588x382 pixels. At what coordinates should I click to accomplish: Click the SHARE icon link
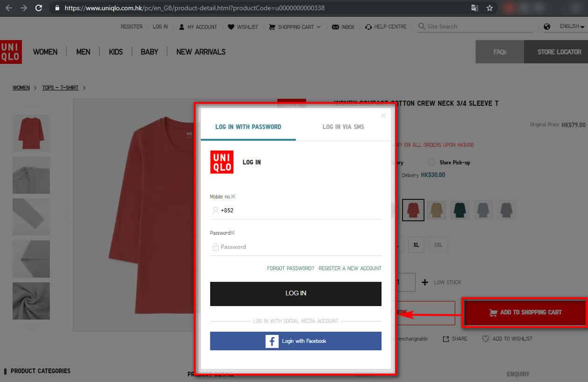tap(455, 339)
